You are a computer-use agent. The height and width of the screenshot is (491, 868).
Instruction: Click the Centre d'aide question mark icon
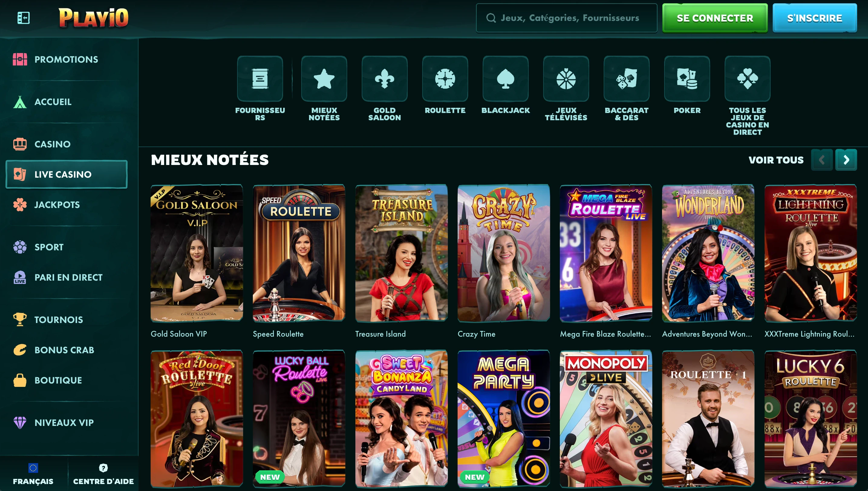[103, 468]
